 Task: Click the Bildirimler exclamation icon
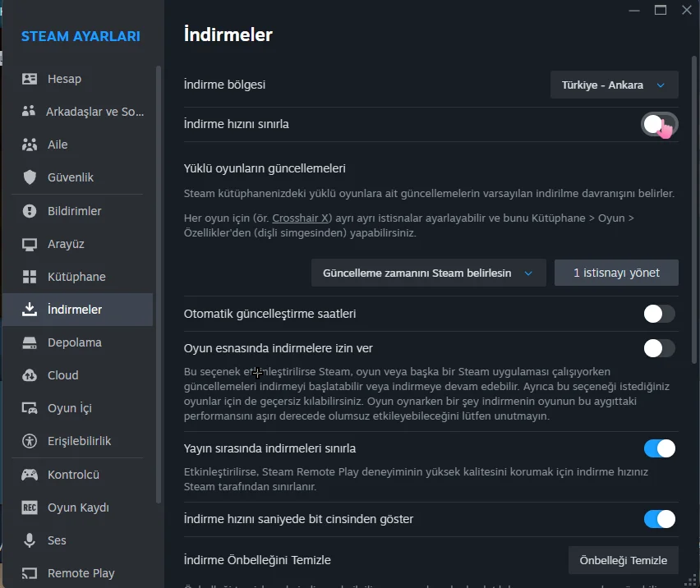pyautogui.click(x=30, y=211)
